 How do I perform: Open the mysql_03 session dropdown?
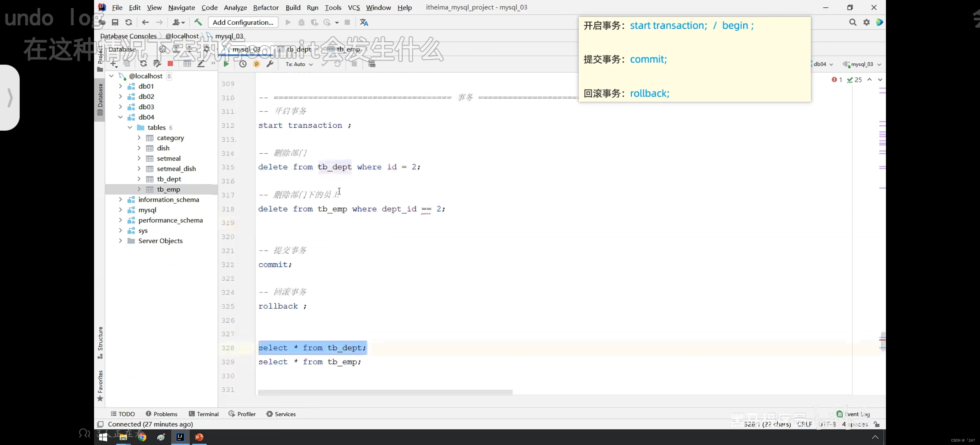pos(862,64)
